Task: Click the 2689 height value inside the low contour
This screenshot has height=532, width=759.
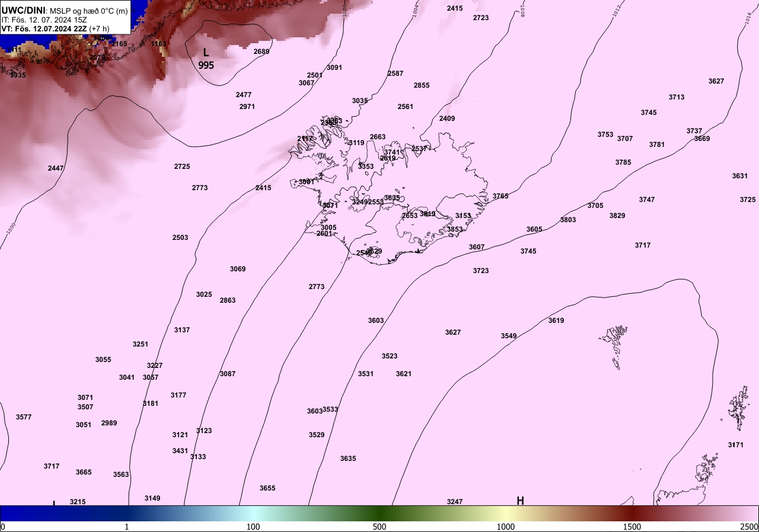Action: (261, 52)
